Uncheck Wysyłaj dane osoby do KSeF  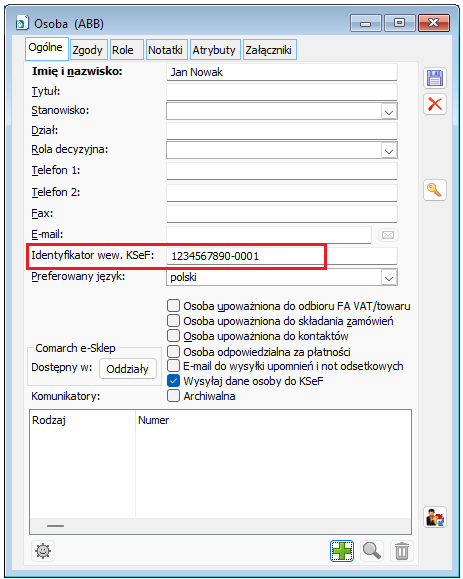[173, 381]
